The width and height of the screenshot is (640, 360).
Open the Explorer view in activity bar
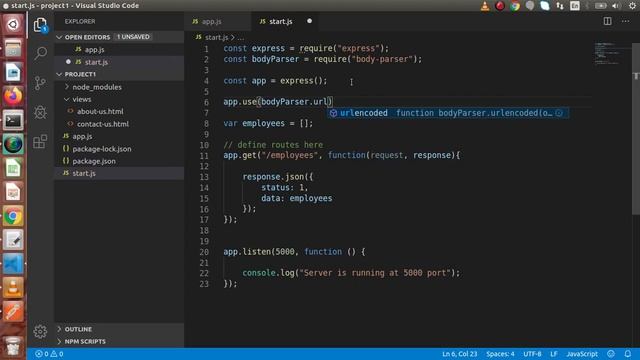[40, 25]
